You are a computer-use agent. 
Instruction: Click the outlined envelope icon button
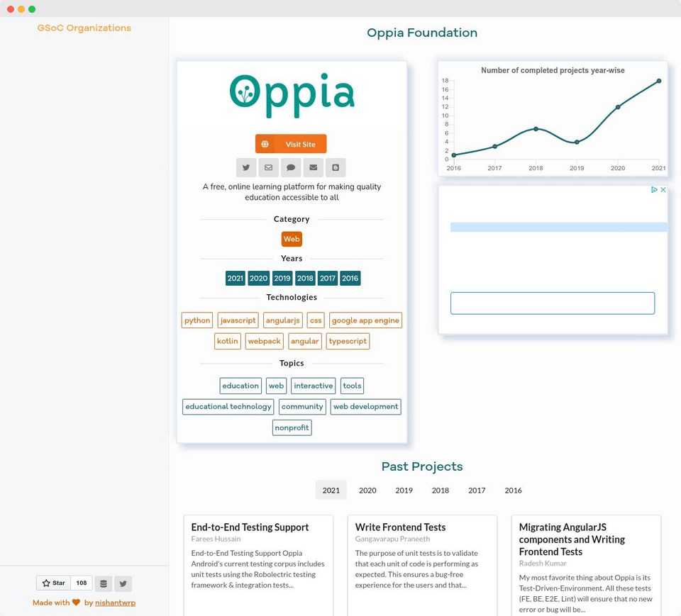coord(268,167)
